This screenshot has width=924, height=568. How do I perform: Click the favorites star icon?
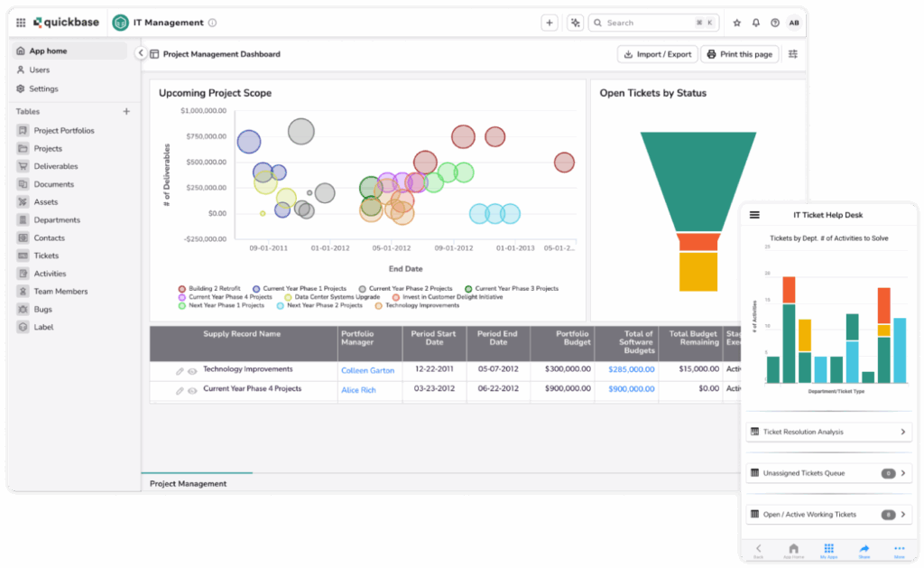(x=736, y=23)
